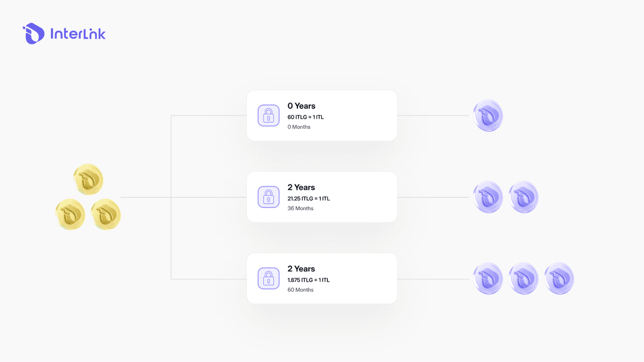Image resolution: width=644 pixels, height=362 pixels.
Task: Click first purple coin in bottom row
Action: tap(488, 278)
